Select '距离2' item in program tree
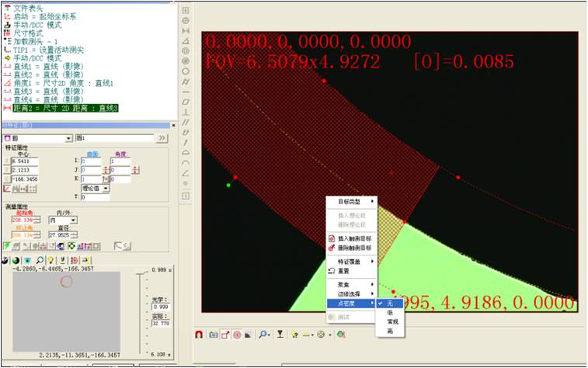Image resolution: width=588 pixels, height=368 pixels. coord(64,108)
